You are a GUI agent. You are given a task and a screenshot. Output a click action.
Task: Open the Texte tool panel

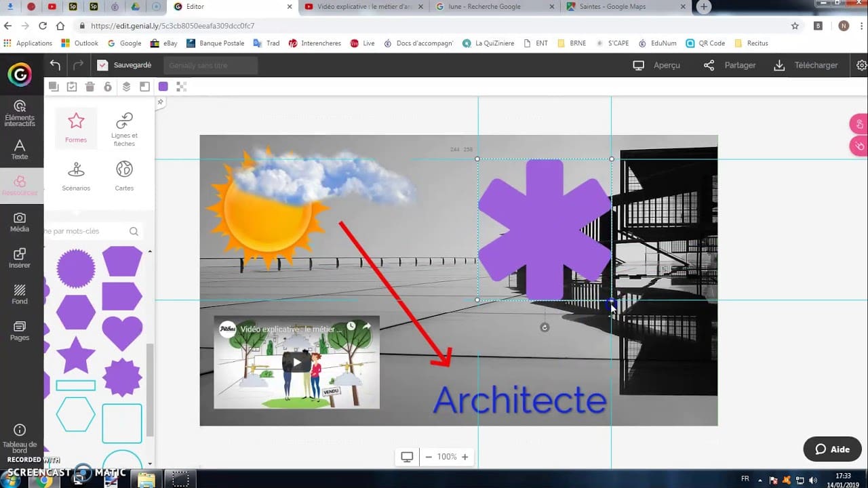20,150
